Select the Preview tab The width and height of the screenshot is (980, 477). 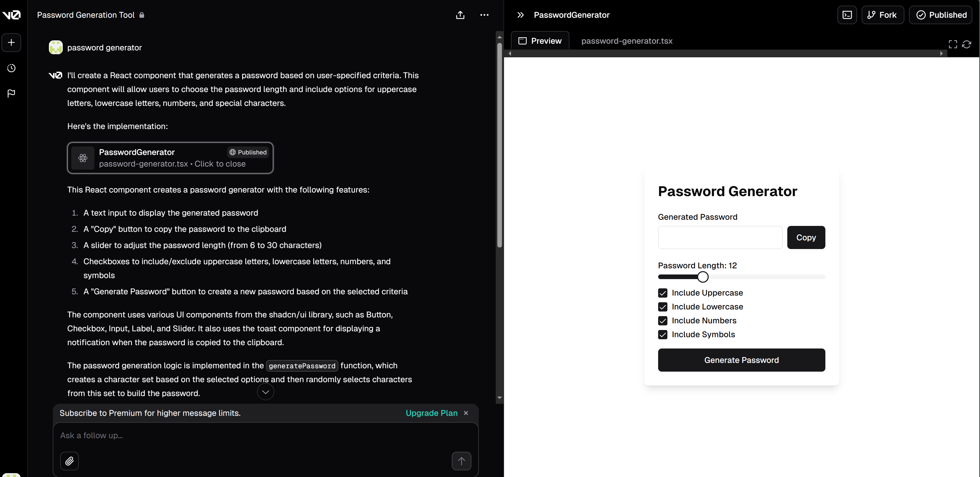click(x=540, y=41)
